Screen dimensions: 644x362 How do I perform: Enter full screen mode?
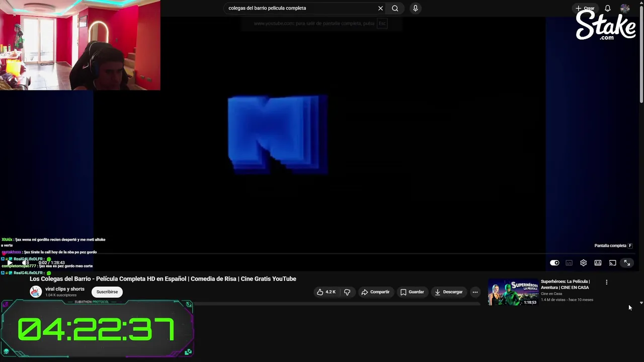tap(627, 263)
